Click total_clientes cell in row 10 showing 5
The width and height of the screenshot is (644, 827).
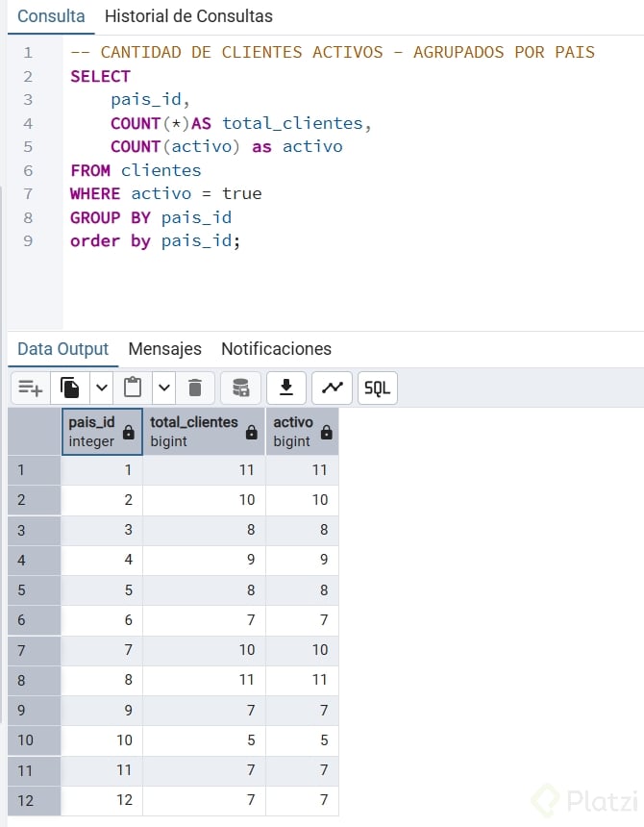[x=204, y=740]
